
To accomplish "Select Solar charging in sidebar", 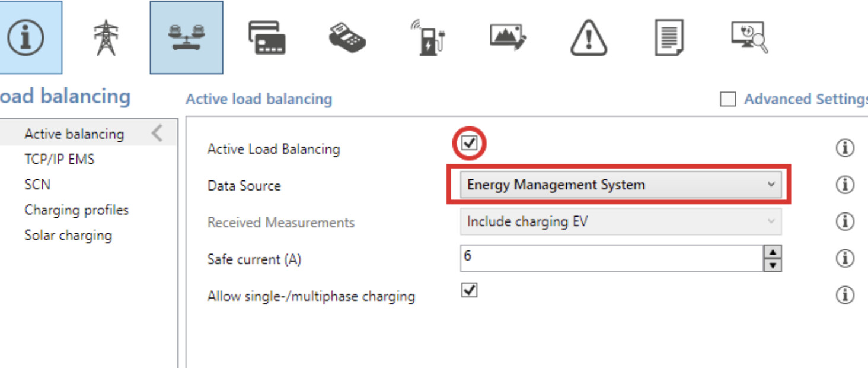I will tap(68, 235).
